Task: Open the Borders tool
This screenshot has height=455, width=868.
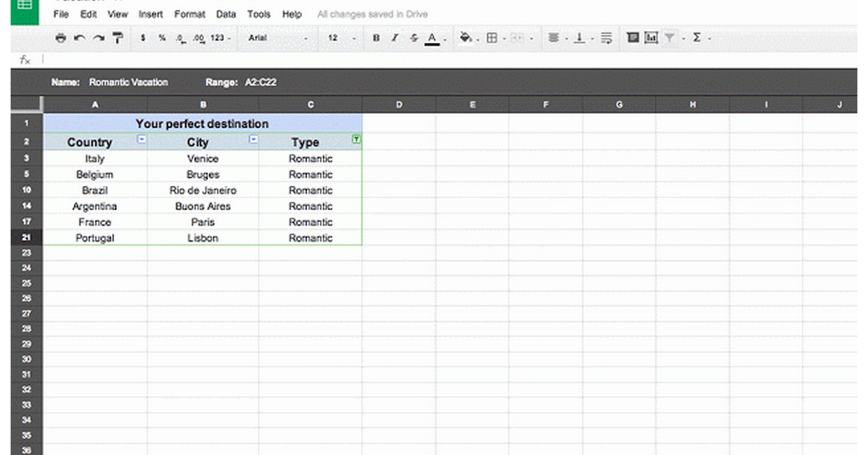Action: (491, 38)
